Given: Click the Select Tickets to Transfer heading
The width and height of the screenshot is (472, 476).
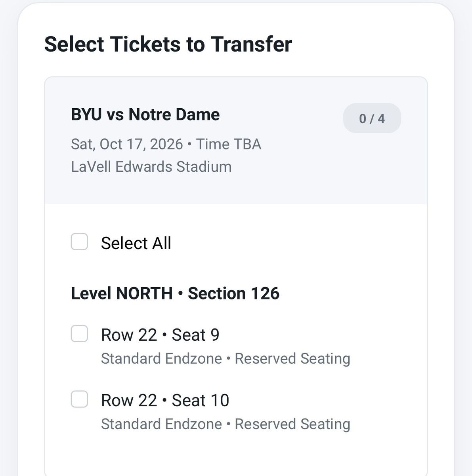Looking at the screenshot, I should click(x=168, y=44).
